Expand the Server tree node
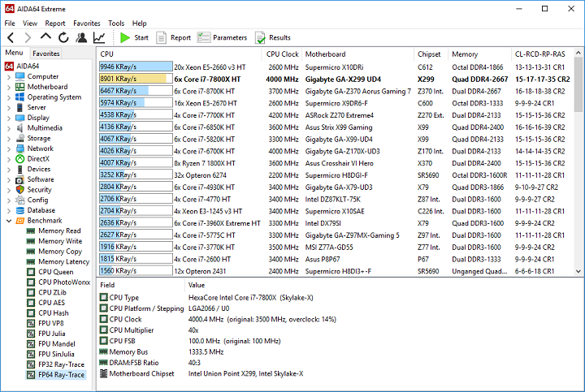Viewport: 585px width, 392px height. [x=9, y=108]
